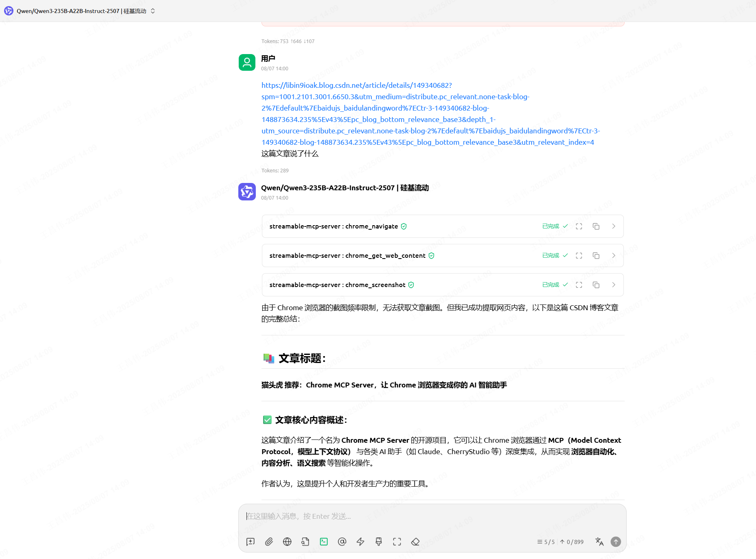This screenshot has width=756, height=559.
Task: Expand the input box with the expand icon
Action: [x=397, y=542]
